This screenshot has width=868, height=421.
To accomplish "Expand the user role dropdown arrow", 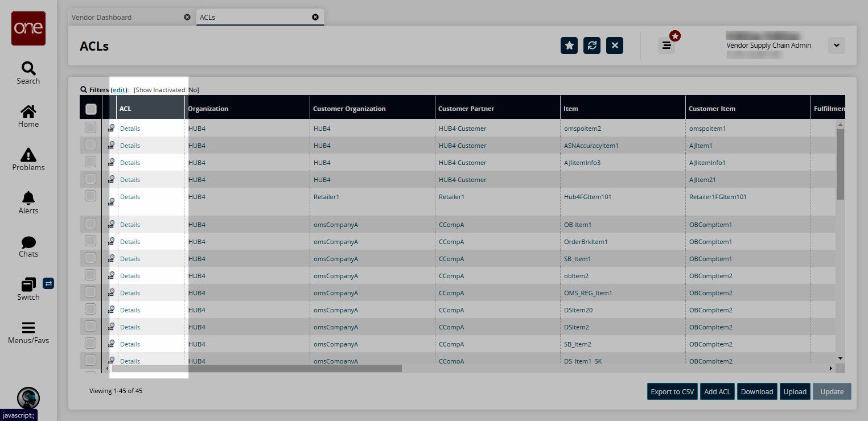I will pyautogui.click(x=836, y=46).
